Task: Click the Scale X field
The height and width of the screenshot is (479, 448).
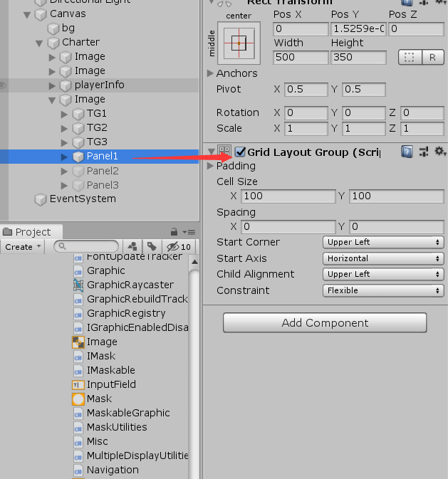Action: tap(306, 129)
